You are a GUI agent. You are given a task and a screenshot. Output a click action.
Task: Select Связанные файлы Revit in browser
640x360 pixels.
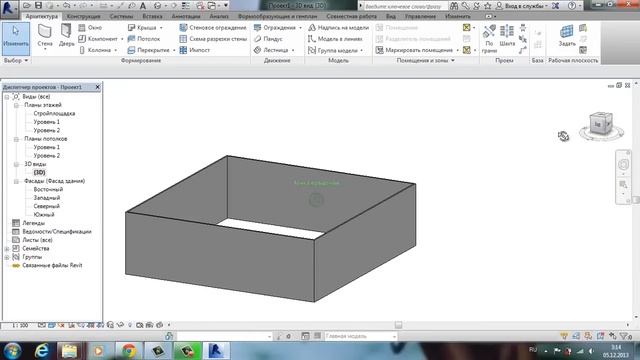pyautogui.click(x=52, y=265)
